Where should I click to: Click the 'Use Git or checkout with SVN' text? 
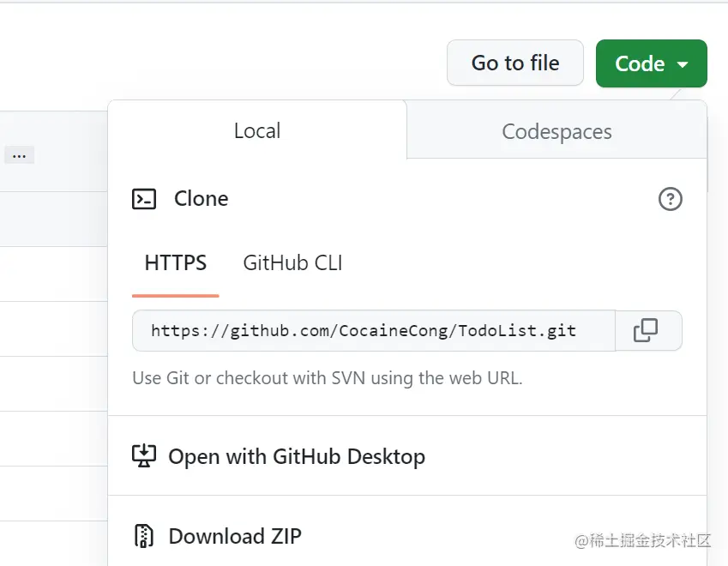(328, 378)
